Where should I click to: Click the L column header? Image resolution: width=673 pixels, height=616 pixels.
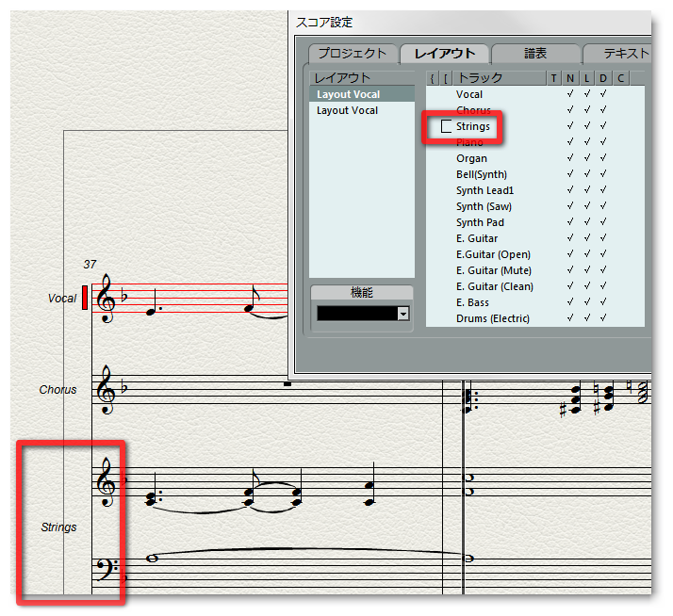point(586,78)
